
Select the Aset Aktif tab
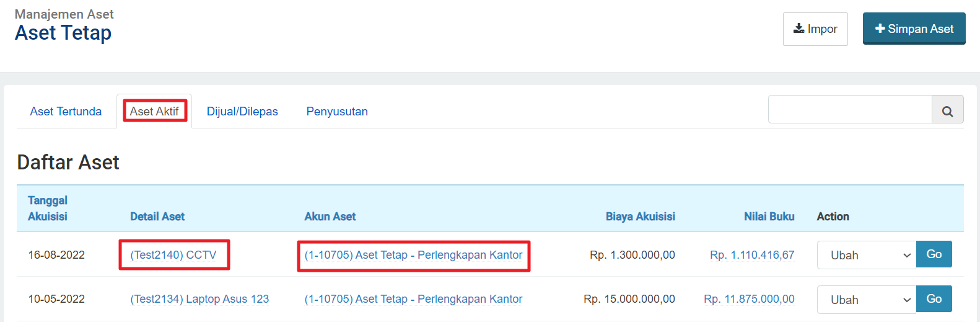[154, 112]
